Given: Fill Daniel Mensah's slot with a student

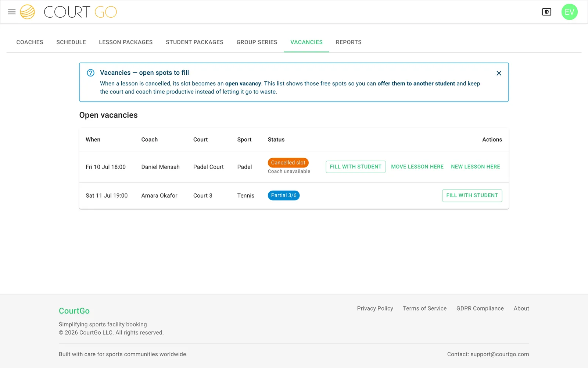Looking at the screenshot, I should (355, 167).
